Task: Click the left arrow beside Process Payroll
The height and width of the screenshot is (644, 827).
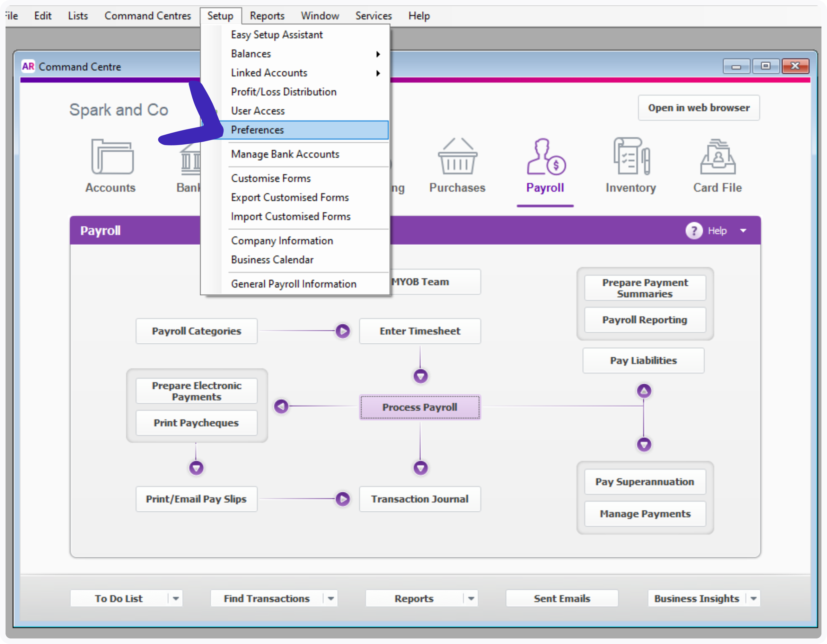Action: coord(281,407)
